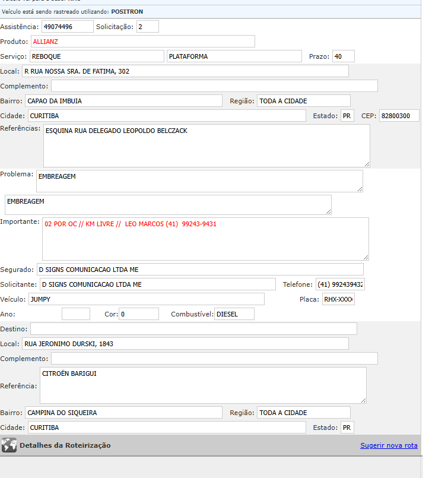Click the Segurado field D SIGNS COMUNICACAO

click(x=200, y=270)
